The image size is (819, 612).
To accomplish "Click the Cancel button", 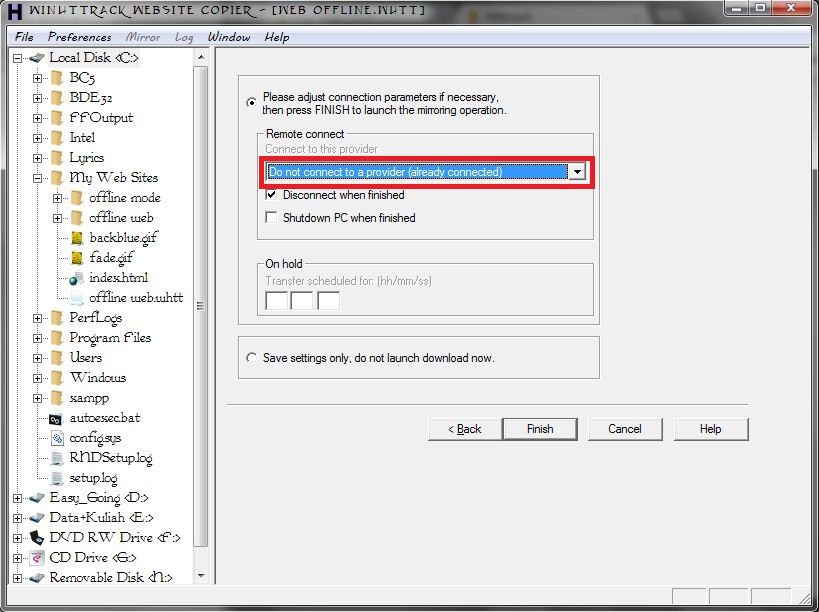I will [625, 429].
